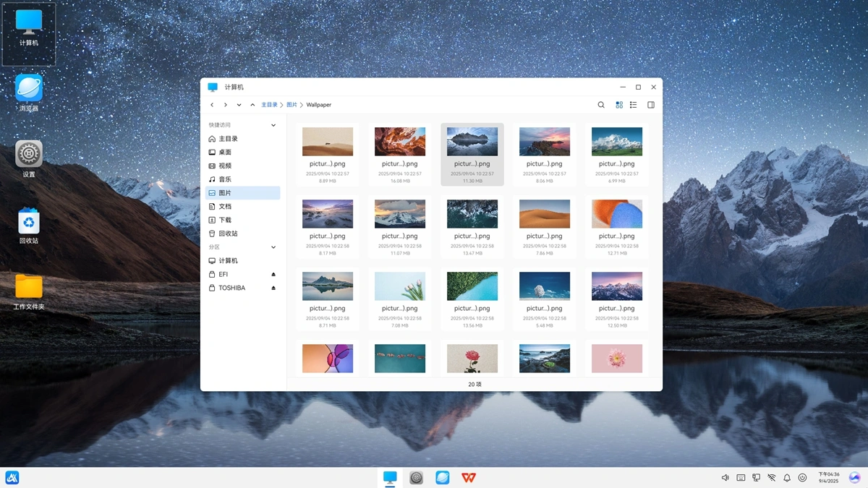Click the search icon in file manager toolbar

[601, 105]
